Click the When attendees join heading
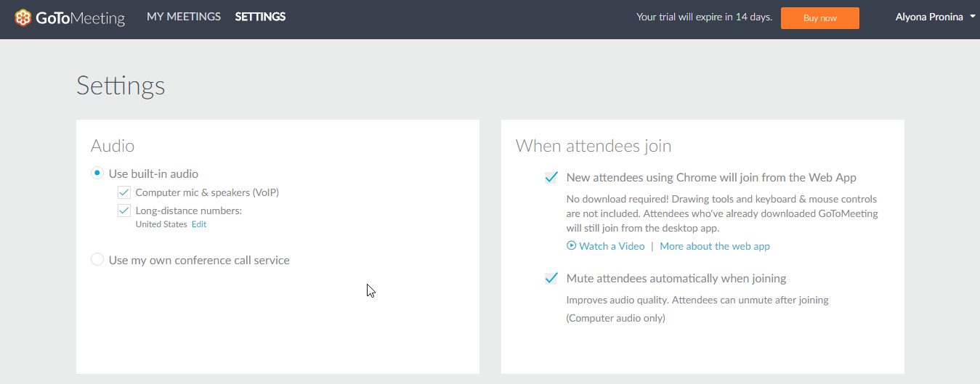Viewport: 980px width, 384px height. pyautogui.click(x=594, y=146)
